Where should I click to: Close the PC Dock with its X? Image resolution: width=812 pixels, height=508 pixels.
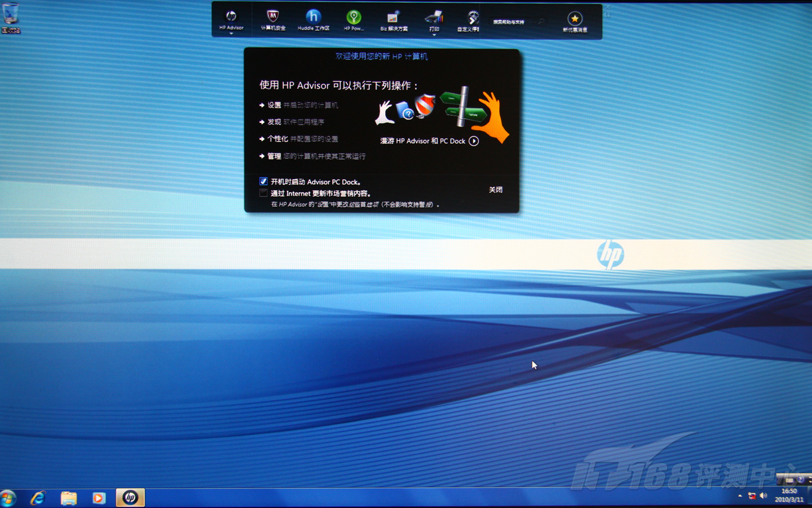607,8
